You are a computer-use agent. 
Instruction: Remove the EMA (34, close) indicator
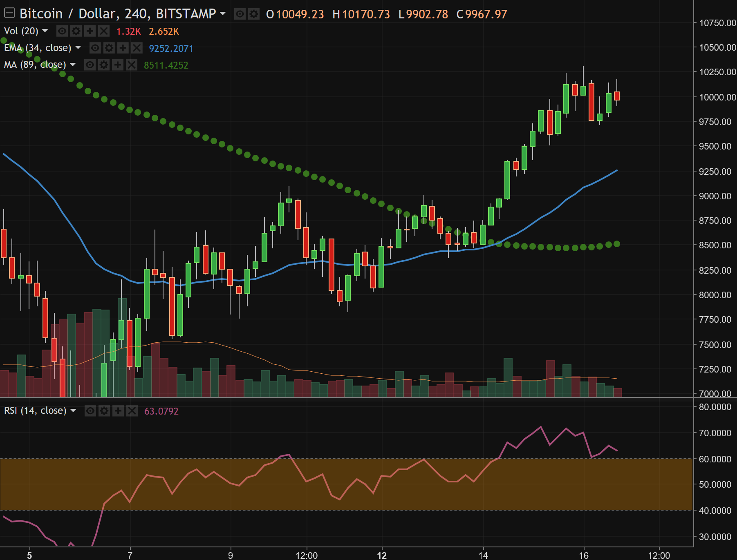(x=137, y=48)
